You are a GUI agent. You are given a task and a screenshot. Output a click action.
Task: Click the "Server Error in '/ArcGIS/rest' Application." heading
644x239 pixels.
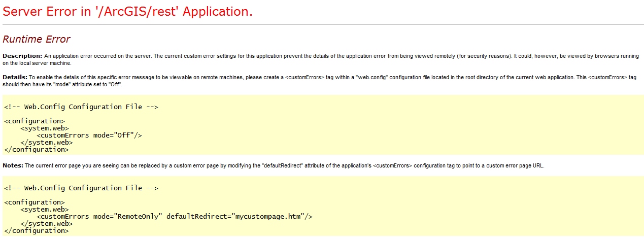[x=128, y=12]
